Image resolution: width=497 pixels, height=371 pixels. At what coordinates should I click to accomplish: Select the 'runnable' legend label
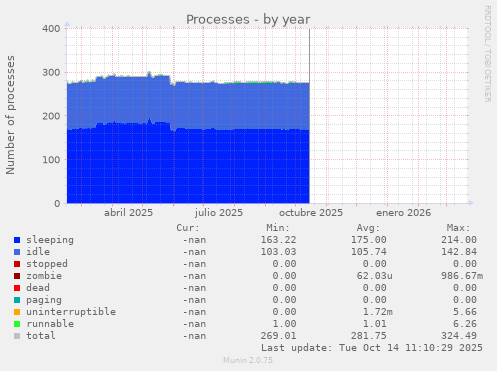point(50,324)
